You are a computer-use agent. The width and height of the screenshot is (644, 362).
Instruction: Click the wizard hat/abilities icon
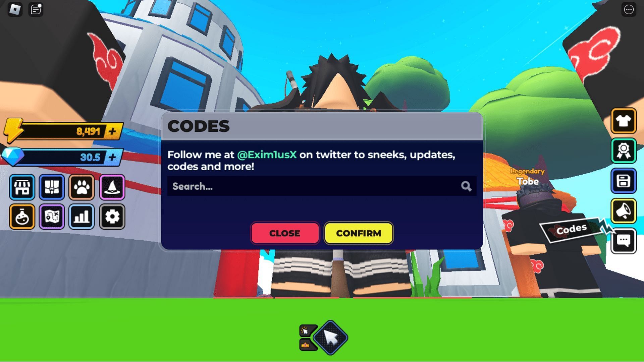(x=111, y=186)
